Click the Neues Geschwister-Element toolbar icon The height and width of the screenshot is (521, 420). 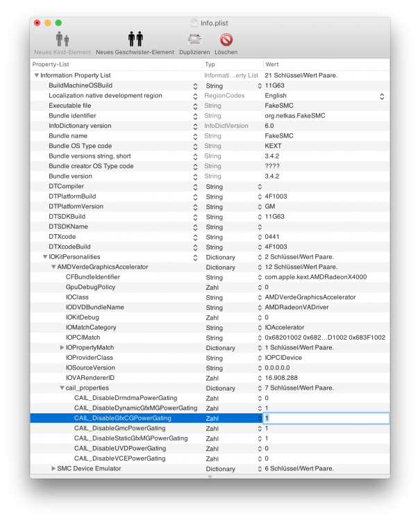135,39
